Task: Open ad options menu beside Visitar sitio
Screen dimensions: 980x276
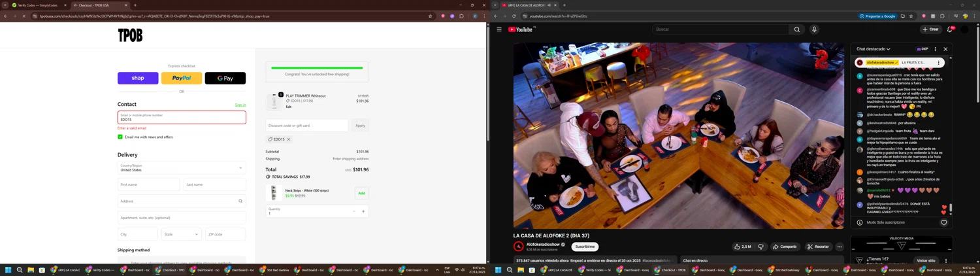Action: pyautogui.click(x=945, y=260)
